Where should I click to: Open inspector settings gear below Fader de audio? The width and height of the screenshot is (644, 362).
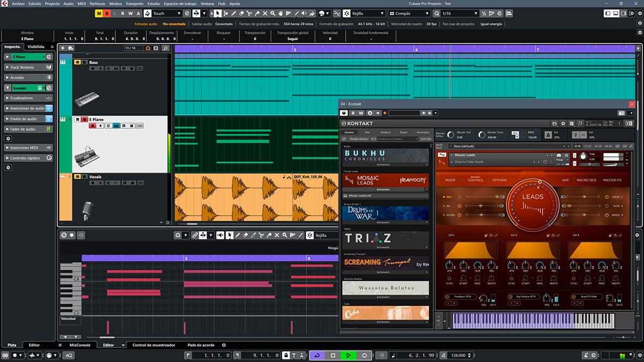tap(8, 138)
